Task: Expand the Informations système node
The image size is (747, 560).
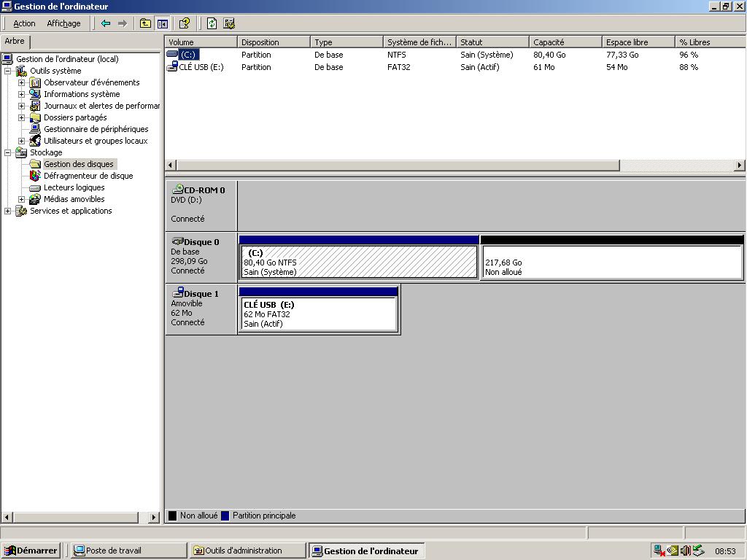Action: pos(21,94)
